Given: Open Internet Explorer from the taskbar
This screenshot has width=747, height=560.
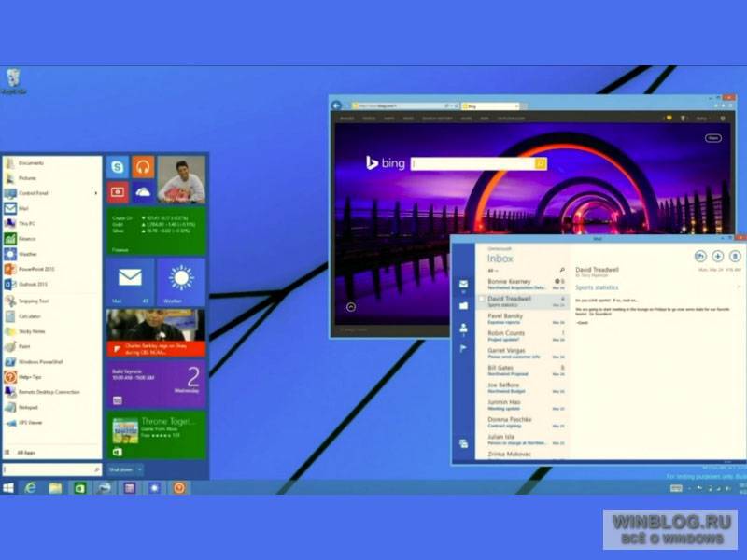Looking at the screenshot, I should (31, 488).
